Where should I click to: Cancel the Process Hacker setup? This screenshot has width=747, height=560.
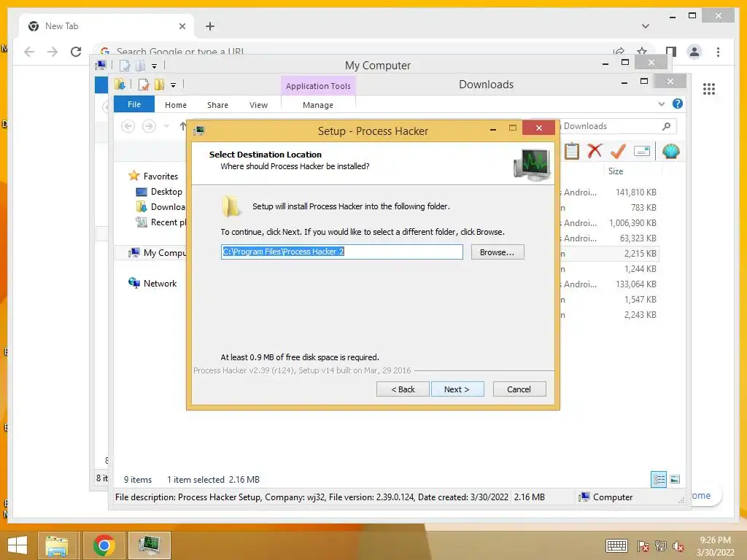pos(519,389)
